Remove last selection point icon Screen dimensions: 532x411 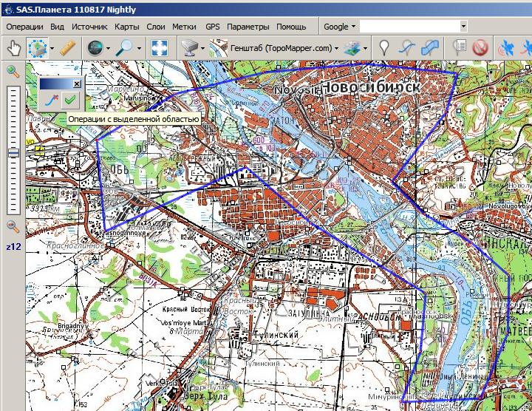pos(51,100)
